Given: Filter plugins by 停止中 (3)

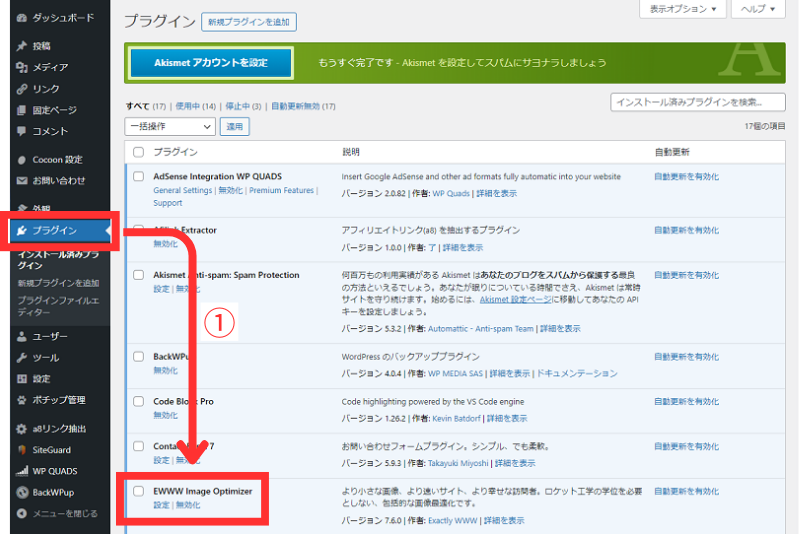Looking at the screenshot, I should 243,106.
